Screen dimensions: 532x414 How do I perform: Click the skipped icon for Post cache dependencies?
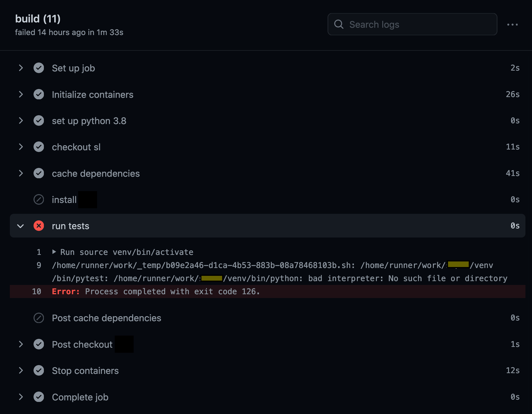click(x=39, y=318)
